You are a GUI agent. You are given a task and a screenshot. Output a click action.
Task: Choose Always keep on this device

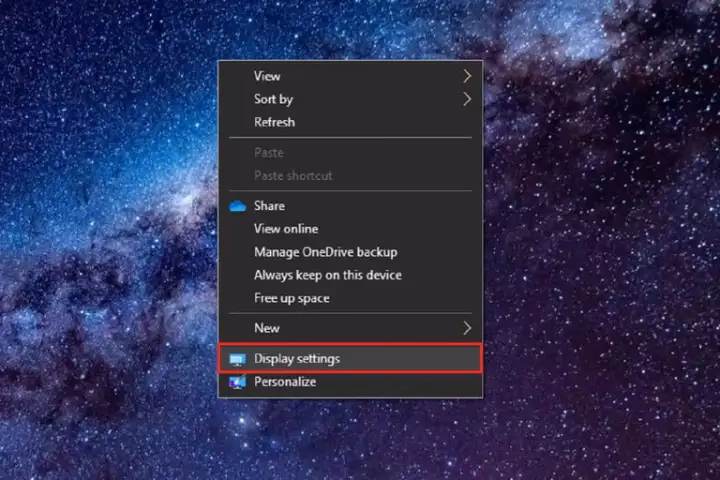pyautogui.click(x=350, y=275)
